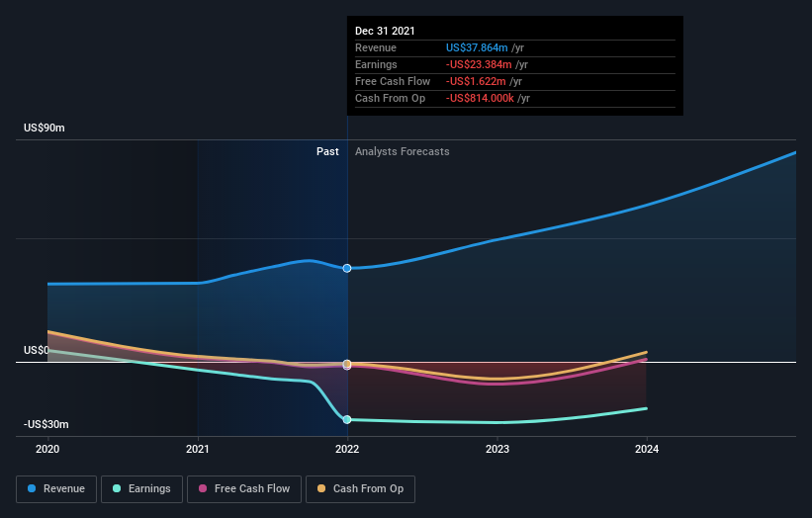Select the 2021 x-axis label

197,449
